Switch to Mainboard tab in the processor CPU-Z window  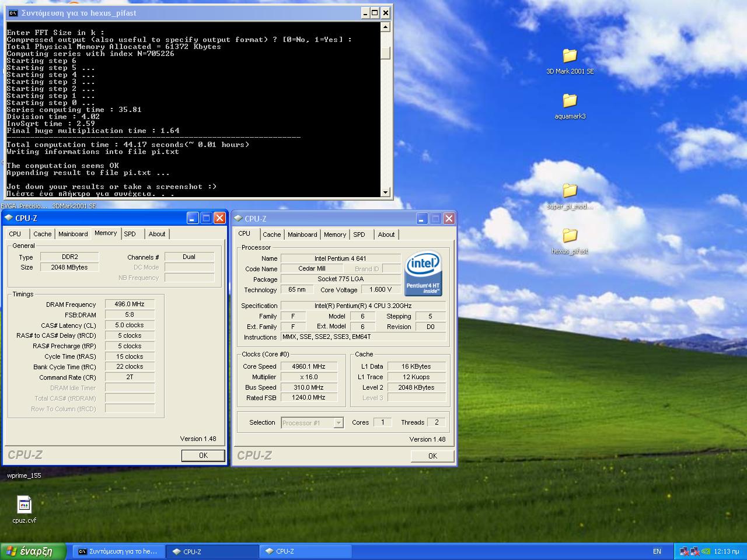click(x=302, y=235)
